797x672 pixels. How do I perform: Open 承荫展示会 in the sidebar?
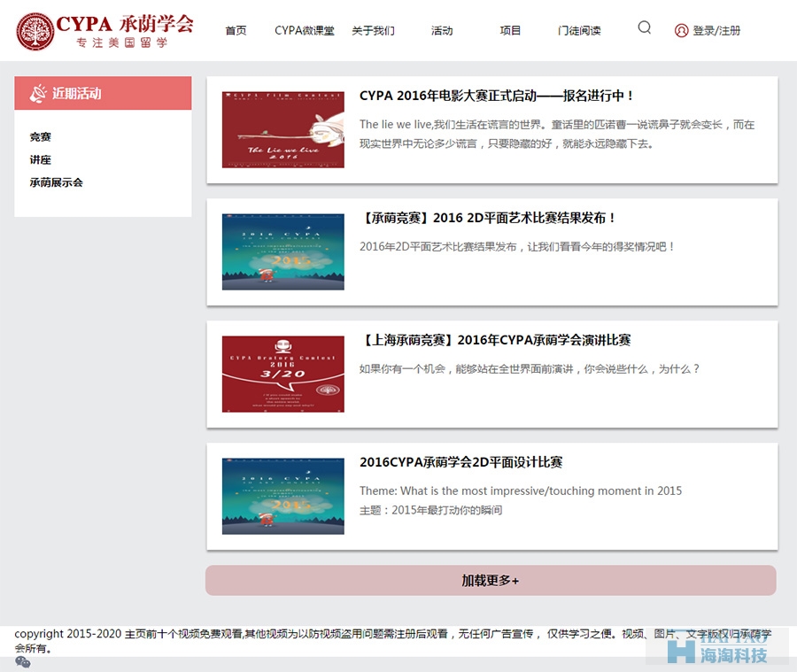[56, 182]
